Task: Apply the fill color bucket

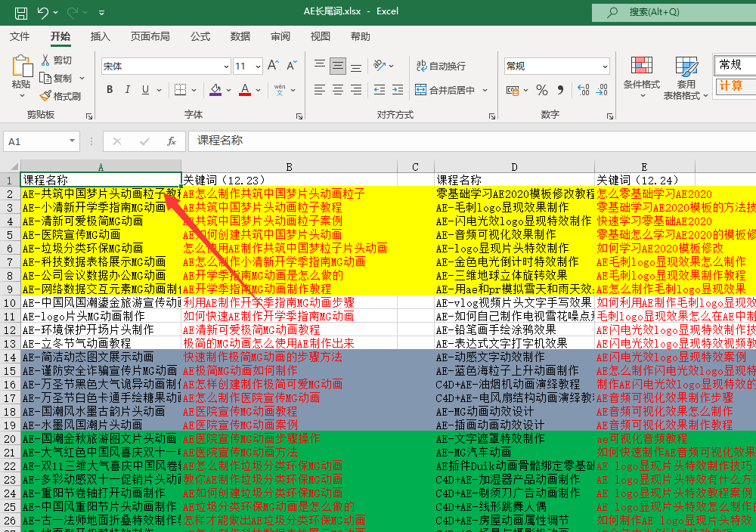Action: pos(215,90)
